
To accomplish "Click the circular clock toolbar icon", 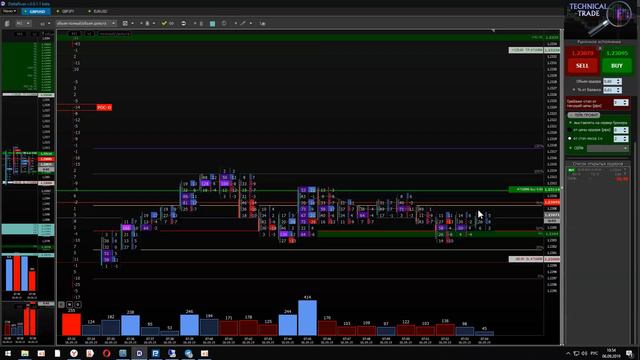I will coord(224,23).
